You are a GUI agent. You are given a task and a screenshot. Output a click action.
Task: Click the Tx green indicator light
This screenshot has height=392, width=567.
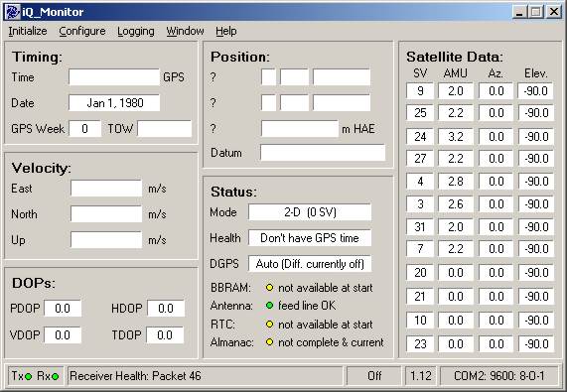coord(28,376)
